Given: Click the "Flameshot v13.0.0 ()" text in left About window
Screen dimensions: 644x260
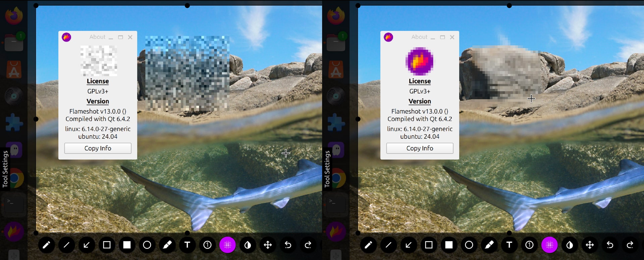Looking at the screenshot, I should coord(98,111).
